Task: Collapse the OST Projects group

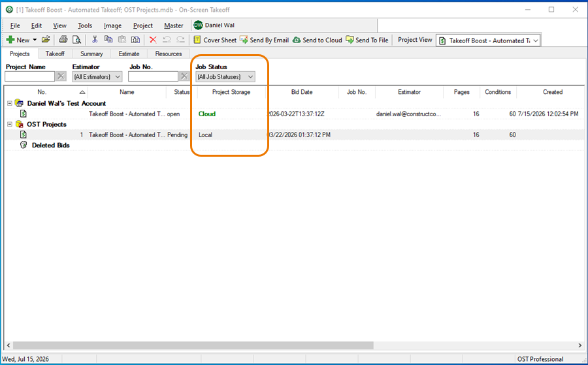Action: pyautogui.click(x=10, y=125)
